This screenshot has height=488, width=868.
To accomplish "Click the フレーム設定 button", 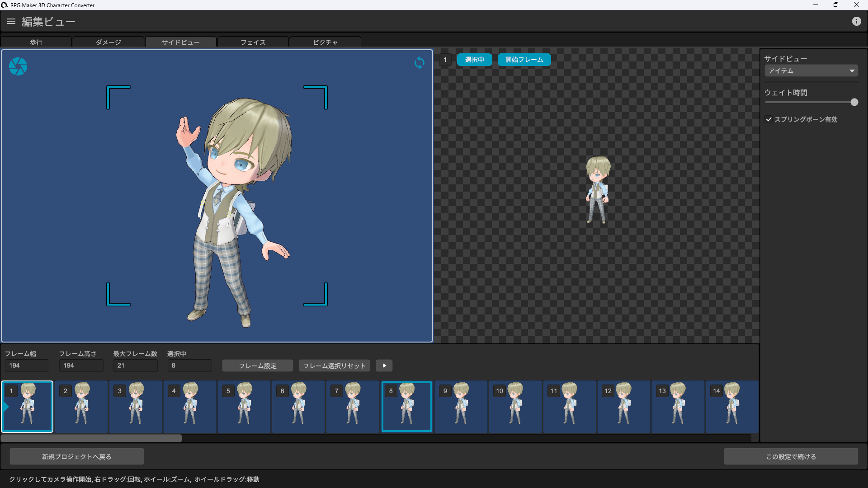I will (x=258, y=366).
